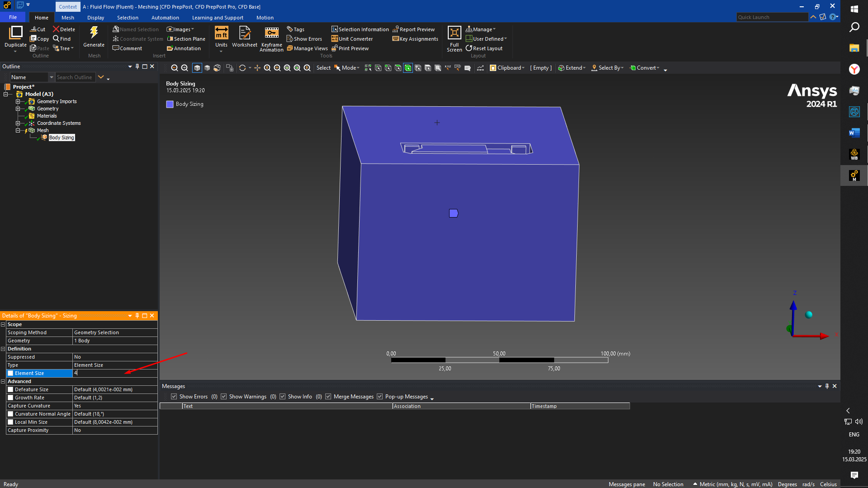Toggle the Defeature Size checkbox
The image size is (868, 488).
(x=10, y=389)
